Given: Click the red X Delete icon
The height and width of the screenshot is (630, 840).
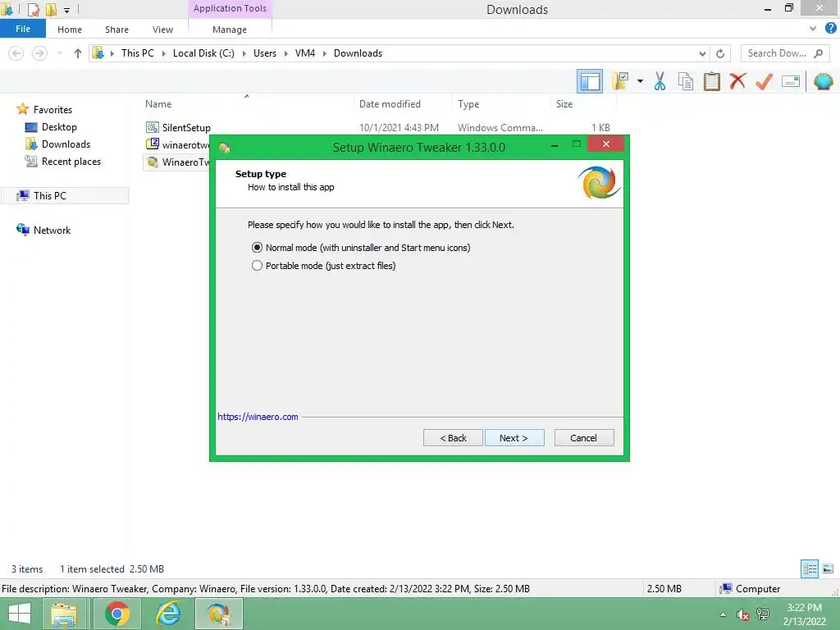Looking at the screenshot, I should pyautogui.click(x=737, y=81).
